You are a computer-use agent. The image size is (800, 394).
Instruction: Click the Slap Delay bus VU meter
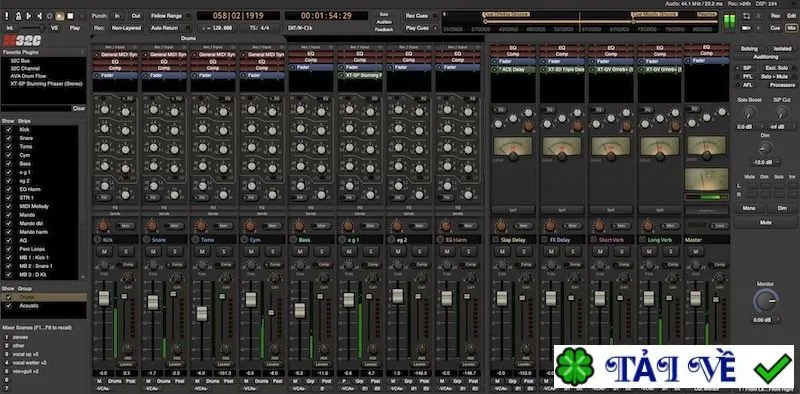513,147
